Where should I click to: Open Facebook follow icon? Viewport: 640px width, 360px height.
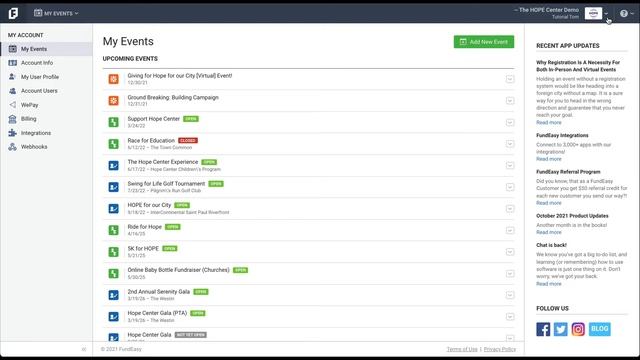[x=543, y=329]
